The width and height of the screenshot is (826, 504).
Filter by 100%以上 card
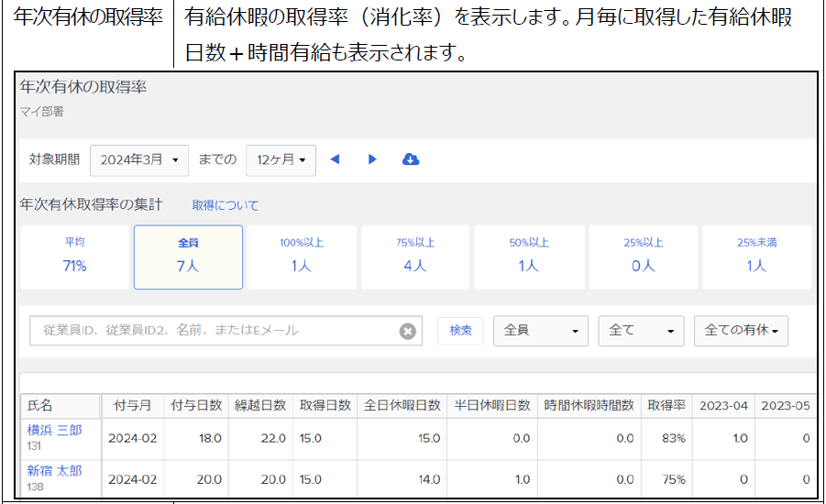coord(302,257)
